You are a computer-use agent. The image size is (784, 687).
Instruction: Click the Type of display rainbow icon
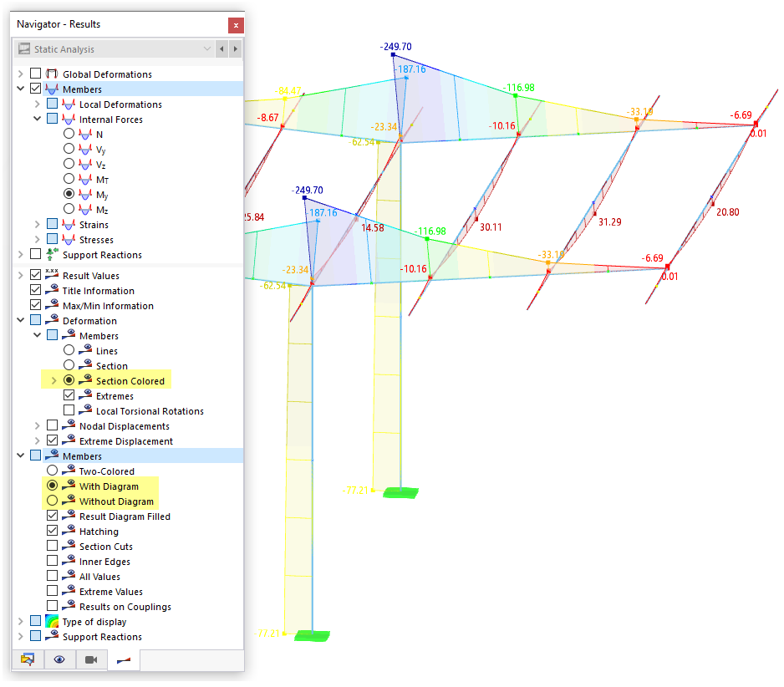click(52, 621)
